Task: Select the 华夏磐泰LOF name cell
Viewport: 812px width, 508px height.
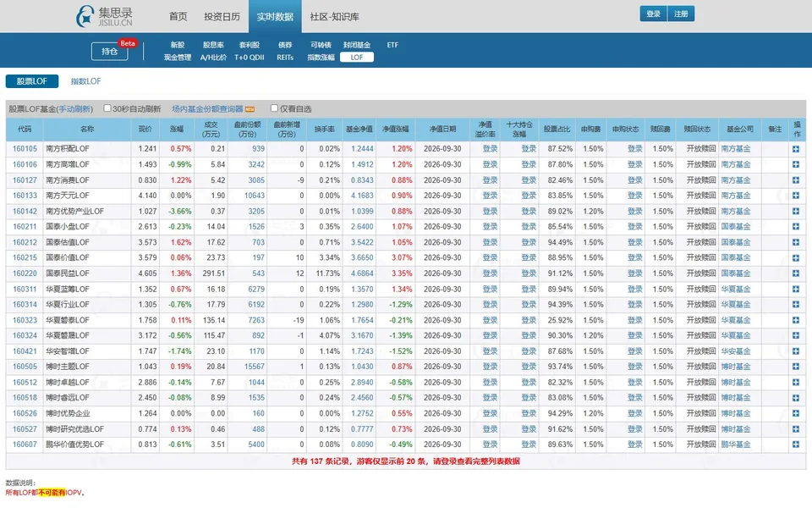Action: click(x=87, y=320)
